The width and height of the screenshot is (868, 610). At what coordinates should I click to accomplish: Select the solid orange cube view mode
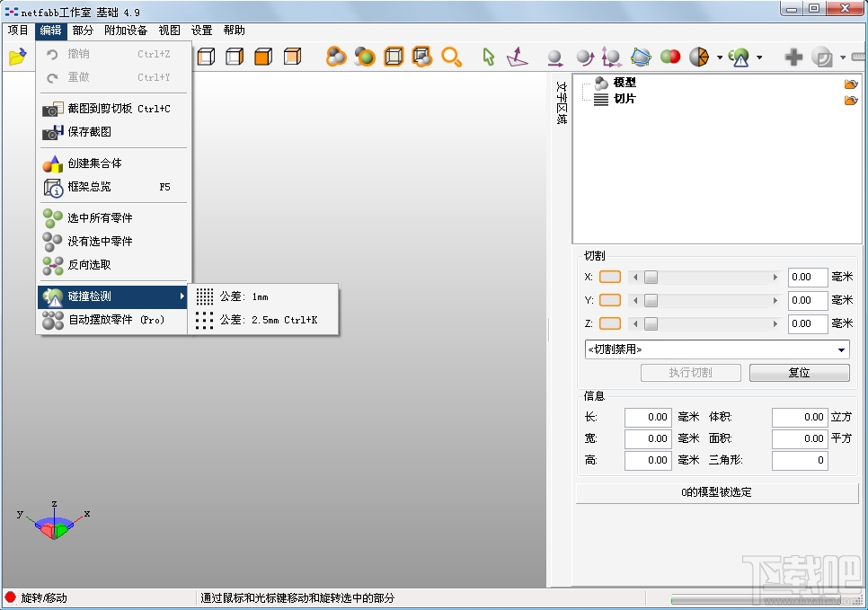point(262,56)
